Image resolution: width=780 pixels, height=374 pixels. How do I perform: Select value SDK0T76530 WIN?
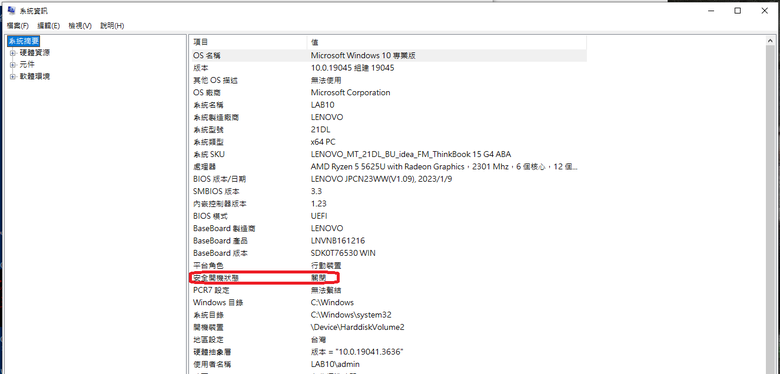coord(343,253)
